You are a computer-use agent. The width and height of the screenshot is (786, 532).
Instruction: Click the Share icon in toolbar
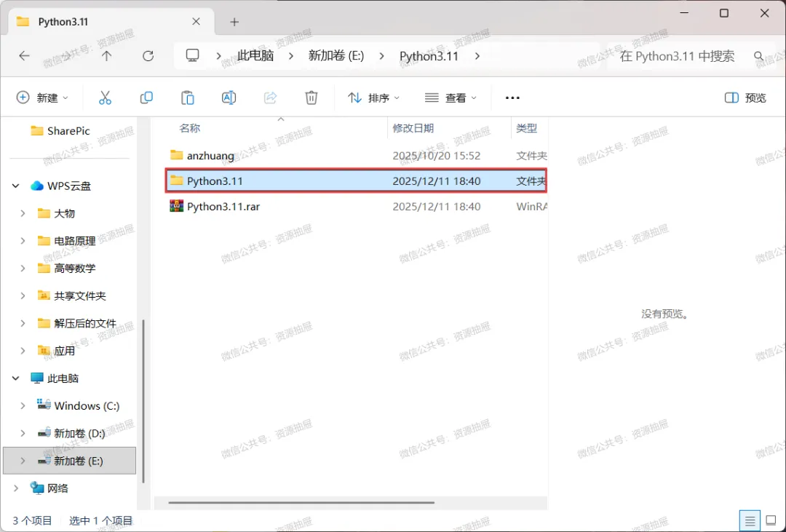(x=270, y=98)
